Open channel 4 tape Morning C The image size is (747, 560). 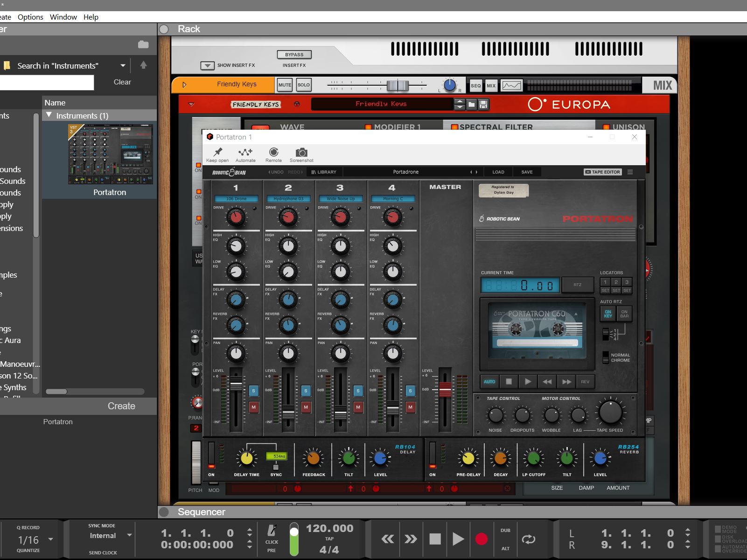point(393,199)
